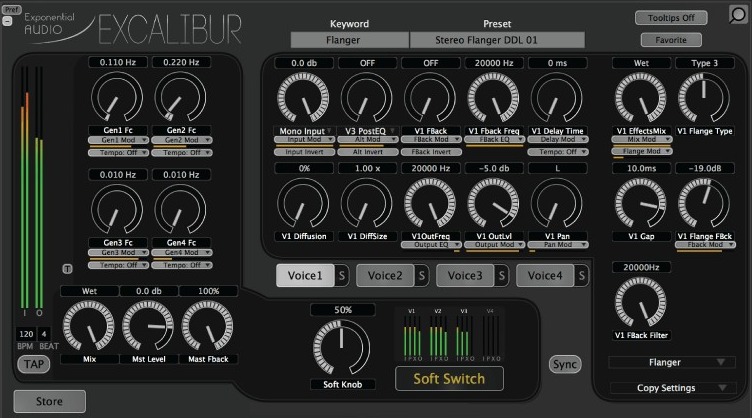Click the small T icon below generators
Screen dimensions: 752x418
[67, 268]
